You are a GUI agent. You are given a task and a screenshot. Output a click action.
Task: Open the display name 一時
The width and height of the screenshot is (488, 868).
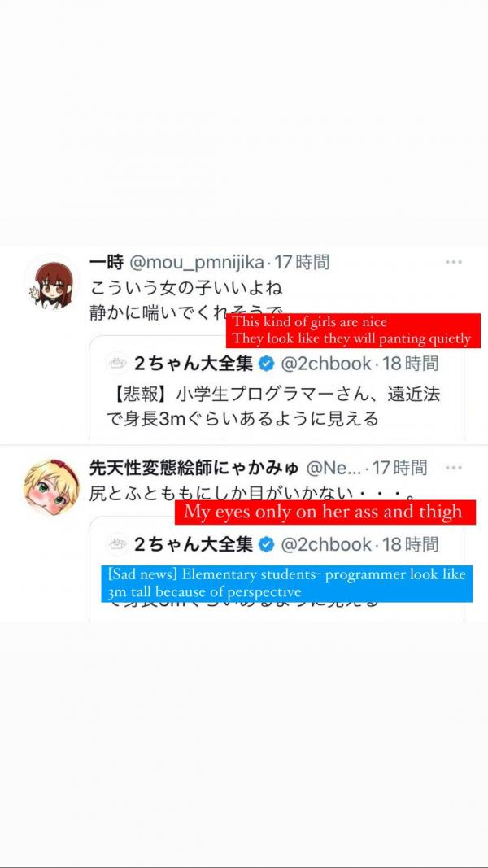[107, 262]
